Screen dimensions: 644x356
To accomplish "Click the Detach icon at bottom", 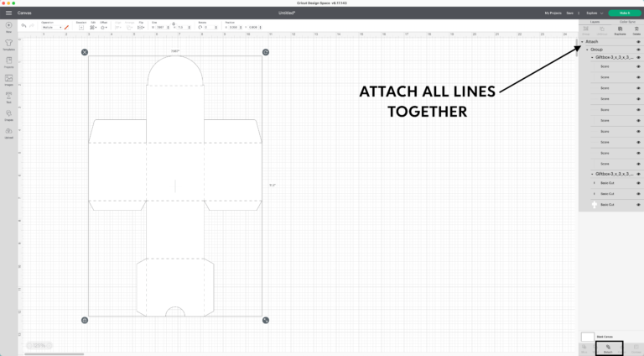I will [x=608, y=347].
